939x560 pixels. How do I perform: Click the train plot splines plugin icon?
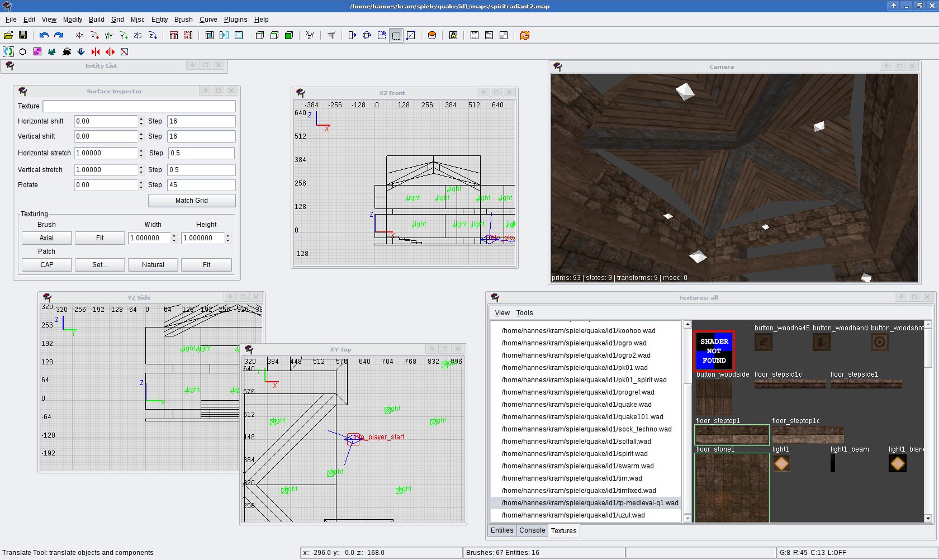coord(67,51)
